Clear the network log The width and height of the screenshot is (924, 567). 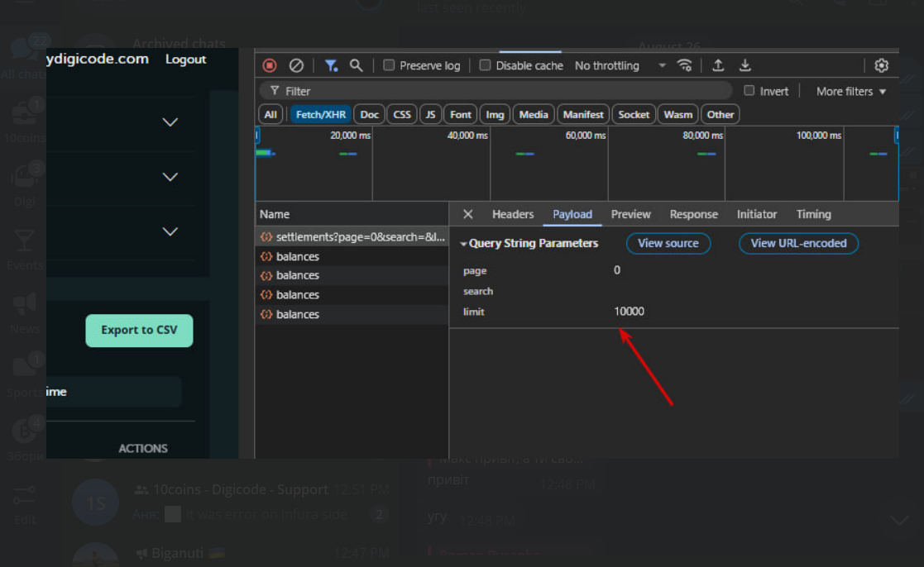(296, 65)
